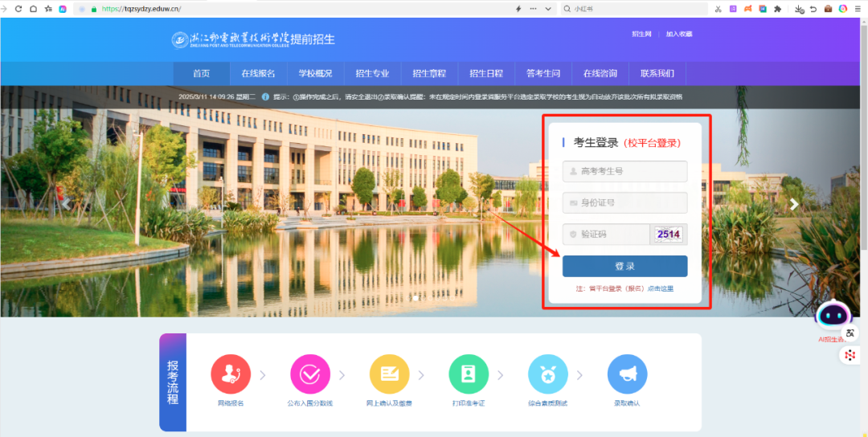868x437 pixels.
Task: Switch to the 招生专业 navigation tab
Action: (x=372, y=73)
